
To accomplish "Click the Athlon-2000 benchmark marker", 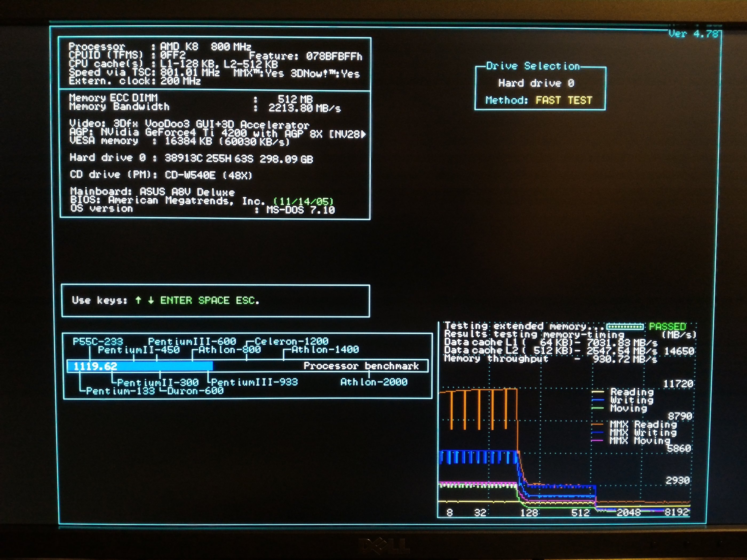I will (373, 382).
